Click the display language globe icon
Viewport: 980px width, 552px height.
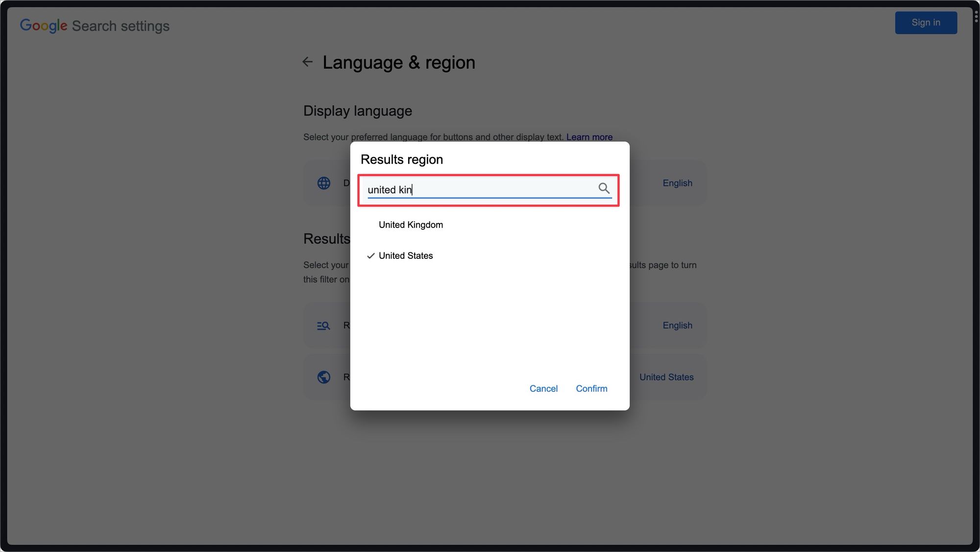tap(323, 183)
